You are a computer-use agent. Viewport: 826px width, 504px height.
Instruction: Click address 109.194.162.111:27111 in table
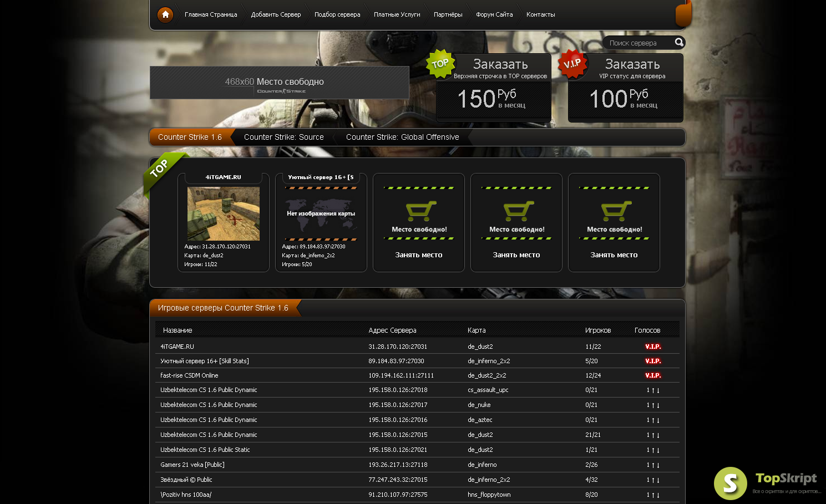tap(401, 375)
